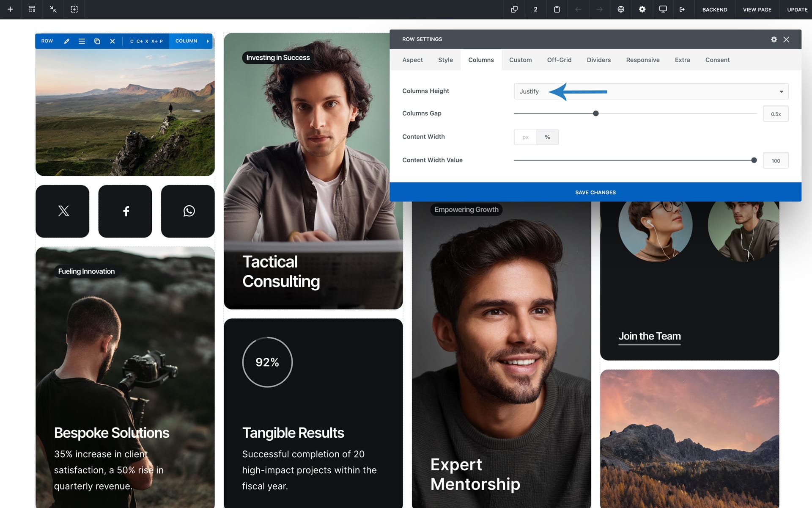Click the SAVE CHANGES button
Image resolution: width=812 pixels, height=508 pixels.
595,192
